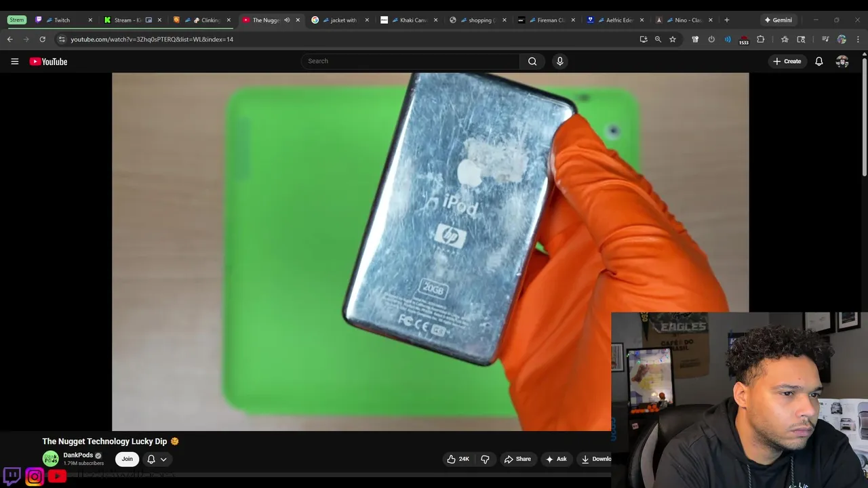Open the YouTube account avatar menu
The height and width of the screenshot is (488, 868).
pyautogui.click(x=842, y=62)
